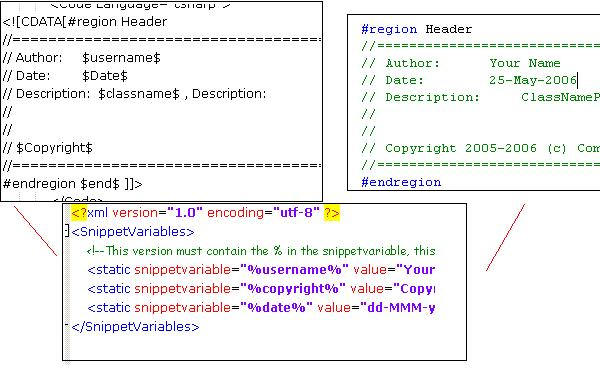
Task: Click the 25-May-2006 date value
Action: [533, 80]
